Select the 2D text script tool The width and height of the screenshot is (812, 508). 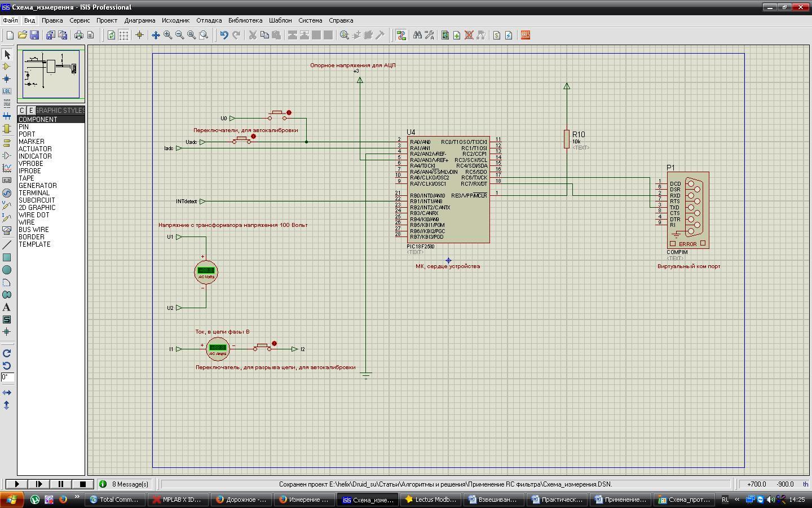[7, 307]
